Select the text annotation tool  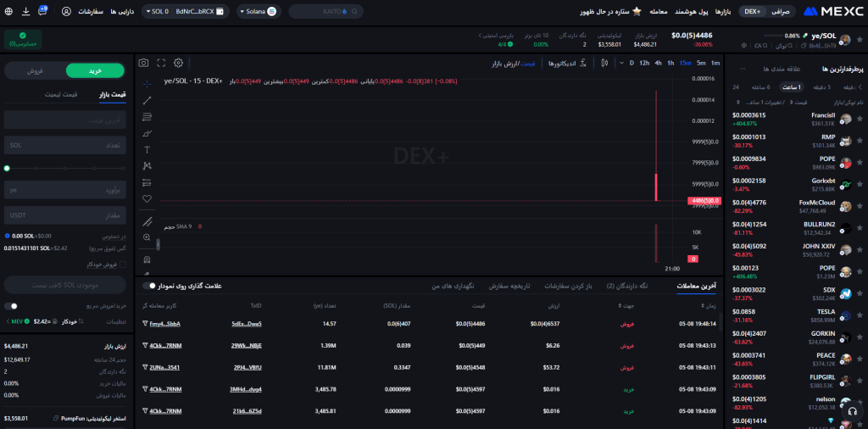click(147, 149)
